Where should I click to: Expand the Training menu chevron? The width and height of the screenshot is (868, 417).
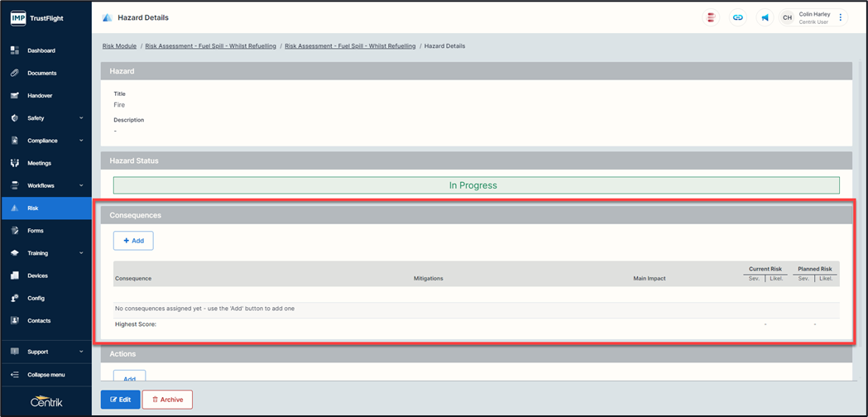point(81,253)
